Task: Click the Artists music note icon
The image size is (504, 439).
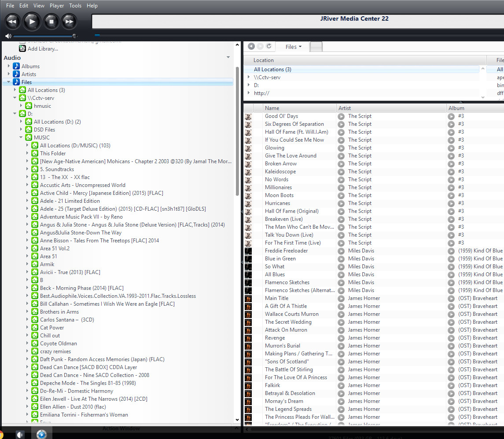Action: (16, 74)
